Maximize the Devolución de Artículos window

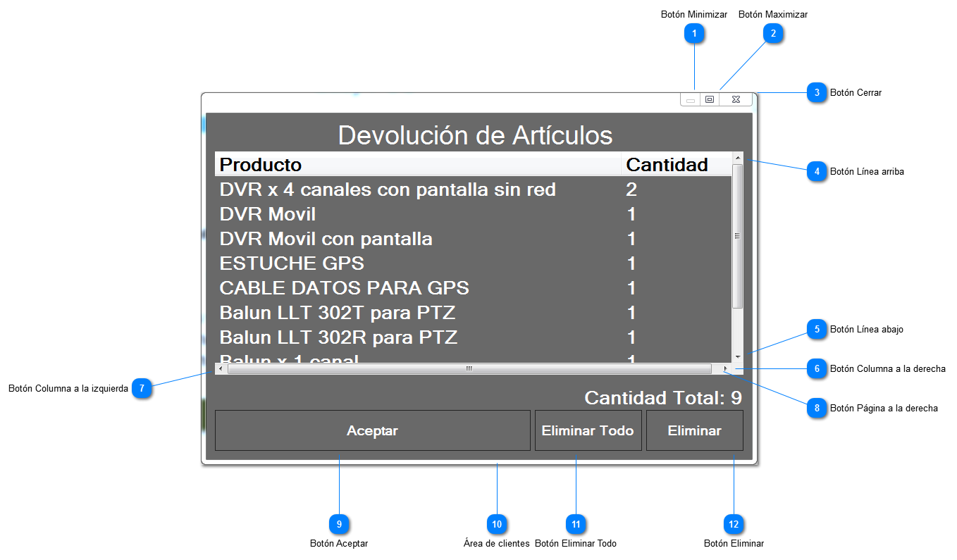click(x=710, y=100)
